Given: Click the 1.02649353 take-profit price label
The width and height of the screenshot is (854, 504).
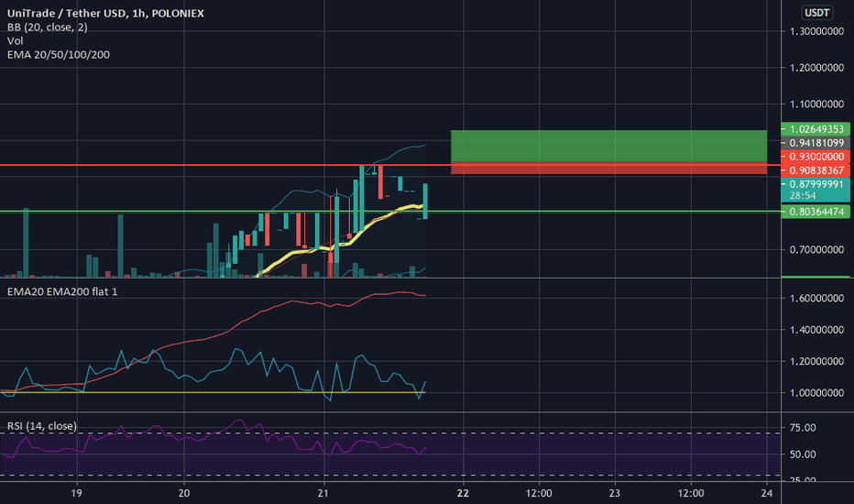Looking at the screenshot, I should coord(816,129).
